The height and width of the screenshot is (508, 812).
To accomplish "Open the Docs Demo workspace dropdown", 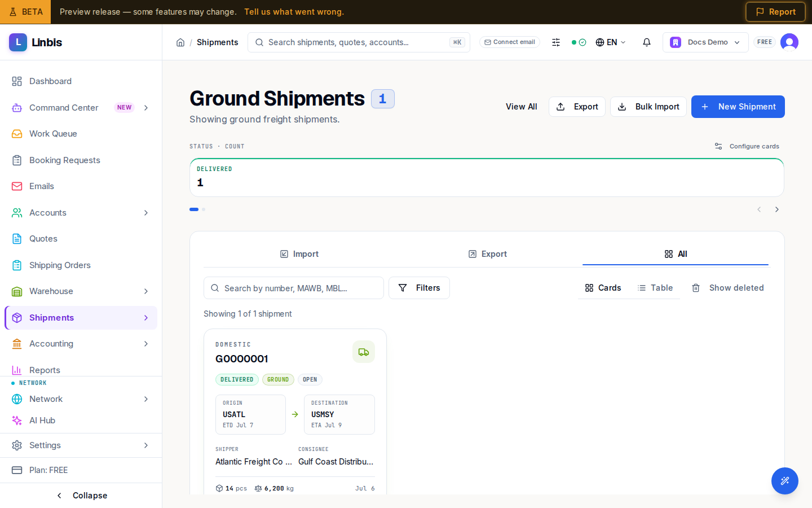I will (705, 42).
